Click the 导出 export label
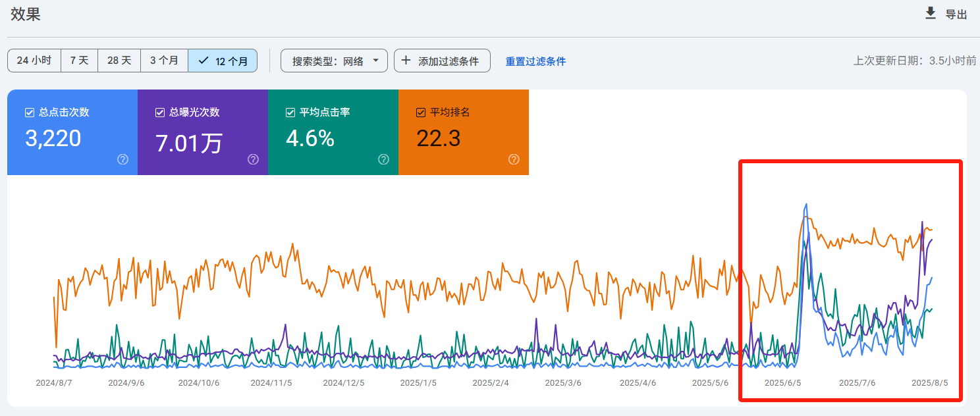 [956, 14]
